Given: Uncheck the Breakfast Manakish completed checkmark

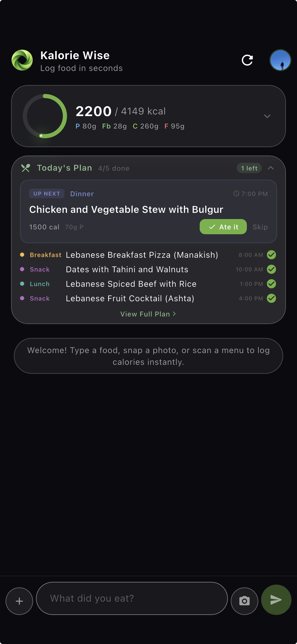Looking at the screenshot, I should click(271, 255).
